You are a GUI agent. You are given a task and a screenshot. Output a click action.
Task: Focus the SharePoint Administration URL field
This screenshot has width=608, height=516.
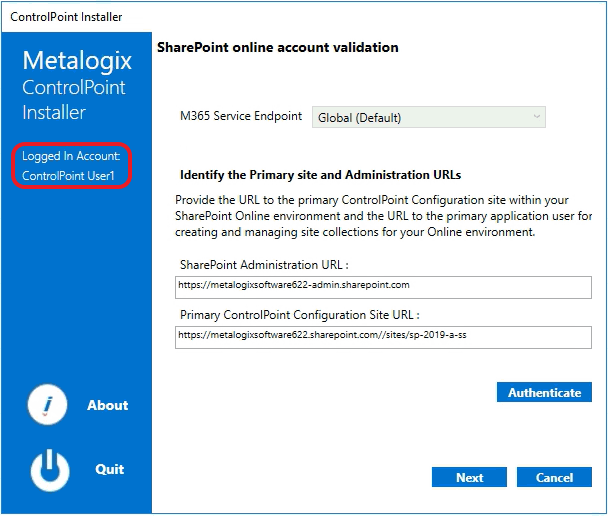point(383,287)
